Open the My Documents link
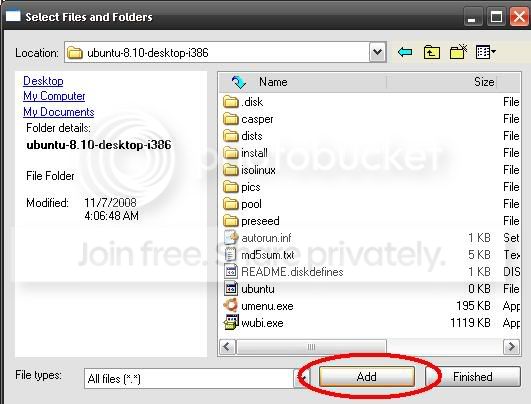 [x=59, y=112]
